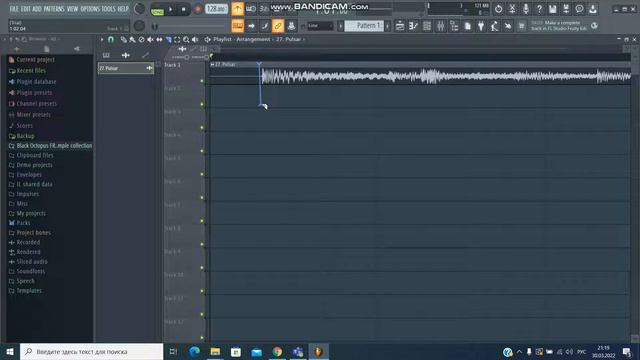
Task: Open the tempo tapper icon
Action: click(x=494, y=26)
